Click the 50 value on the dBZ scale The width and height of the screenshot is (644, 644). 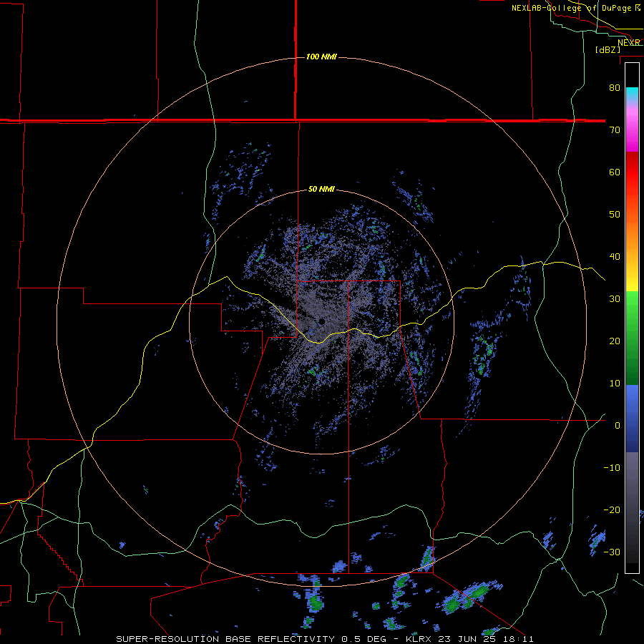click(x=615, y=215)
